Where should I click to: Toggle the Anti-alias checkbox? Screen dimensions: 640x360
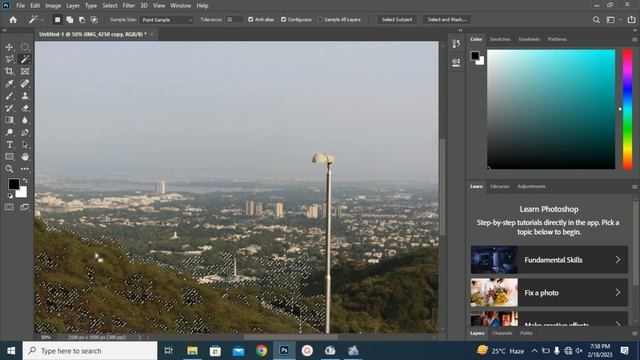point(251,20)
